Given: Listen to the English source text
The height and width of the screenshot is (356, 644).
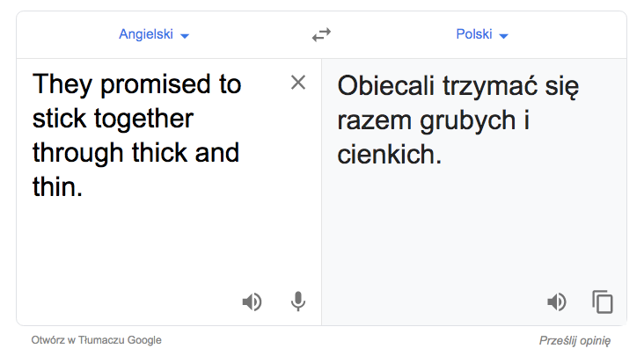Looking at the screenshot, I should (252, 302).
